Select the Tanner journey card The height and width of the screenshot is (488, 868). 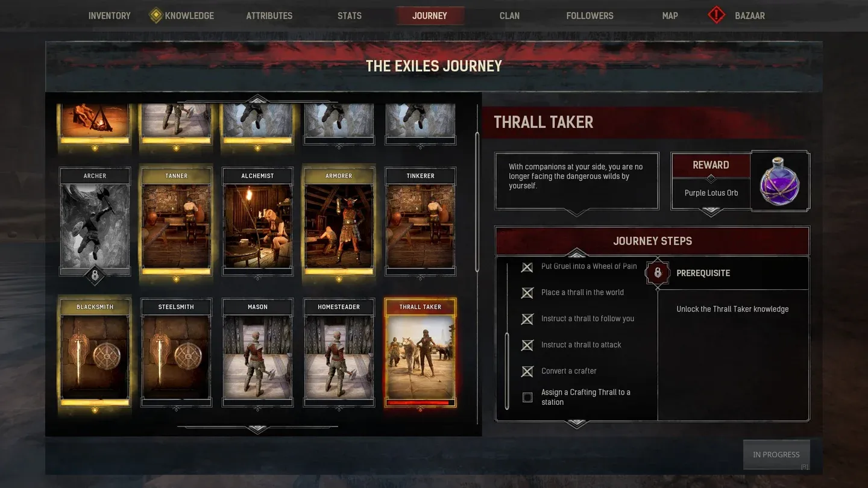176,222
